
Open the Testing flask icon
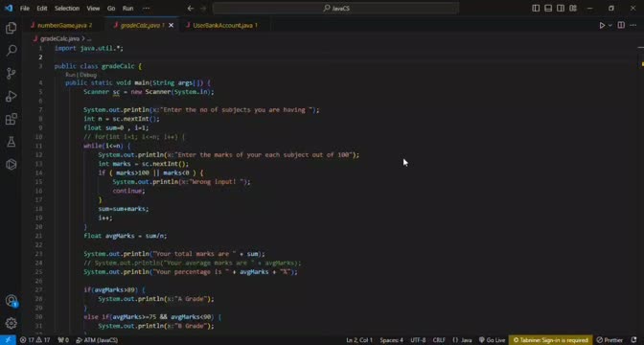click(11, 142)
